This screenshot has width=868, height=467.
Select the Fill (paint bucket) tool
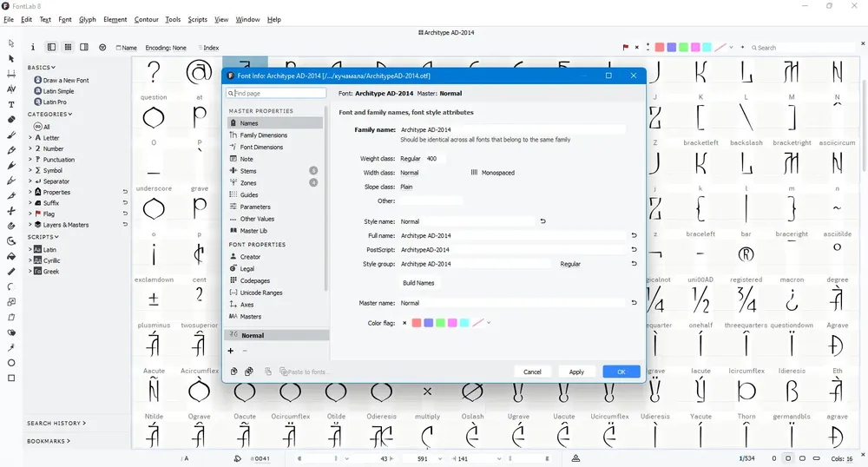tap(11, 256)
